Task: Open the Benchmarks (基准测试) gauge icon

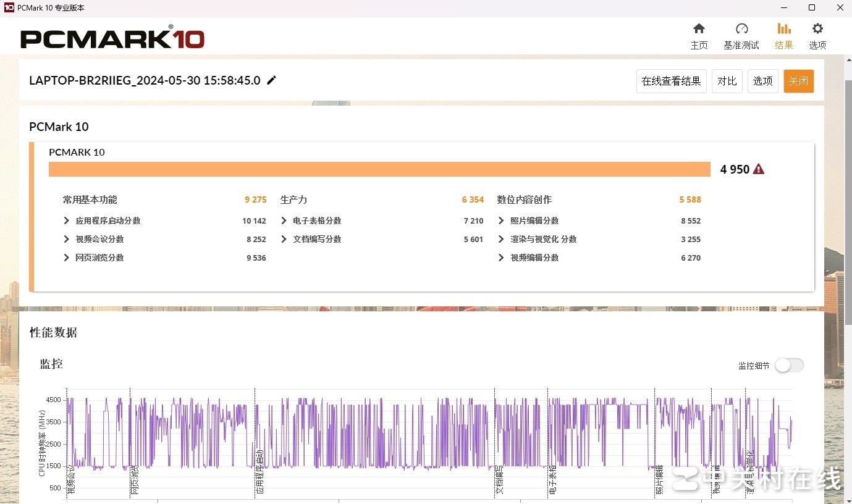Action: click(x=741, y=29)
